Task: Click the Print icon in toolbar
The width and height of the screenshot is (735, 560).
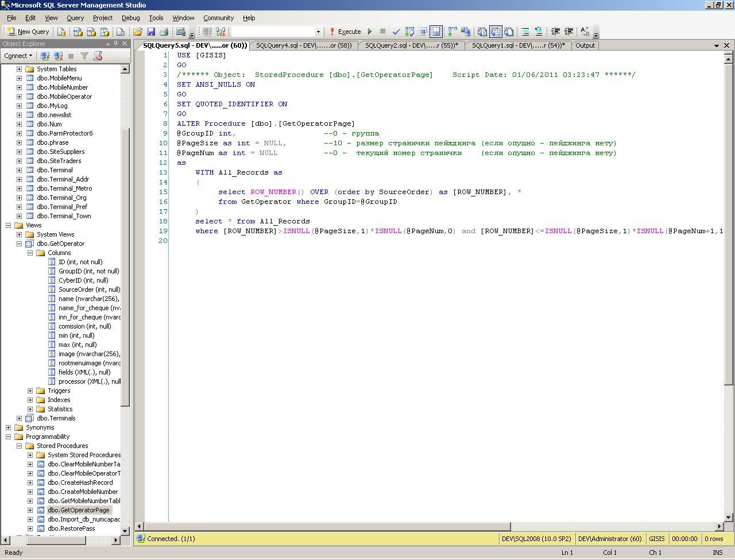Action: (164, 32)
